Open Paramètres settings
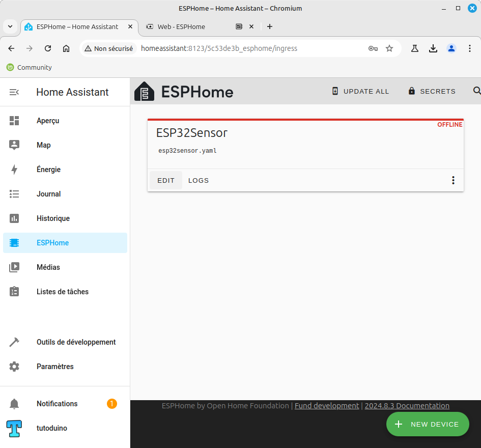This screenshot has width=481, height=448. point(65,367)
